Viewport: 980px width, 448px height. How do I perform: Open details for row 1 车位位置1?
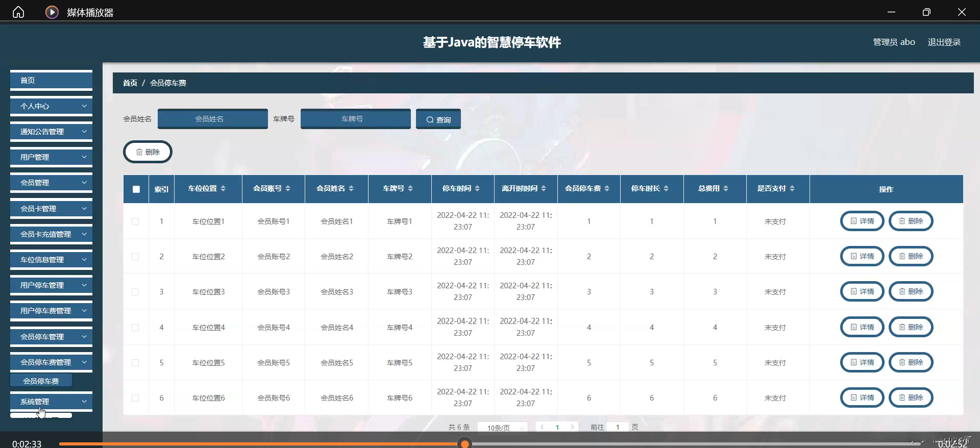862,221
